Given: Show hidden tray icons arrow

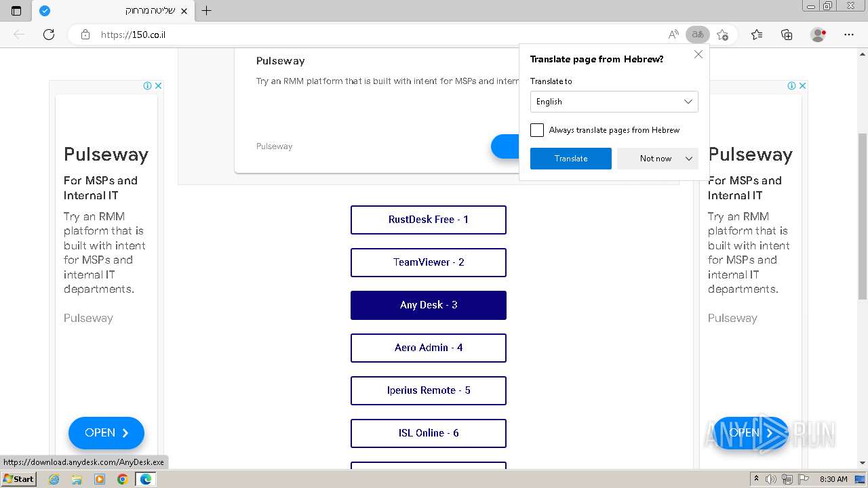Looking at the screenshot, I should point(757,479).
